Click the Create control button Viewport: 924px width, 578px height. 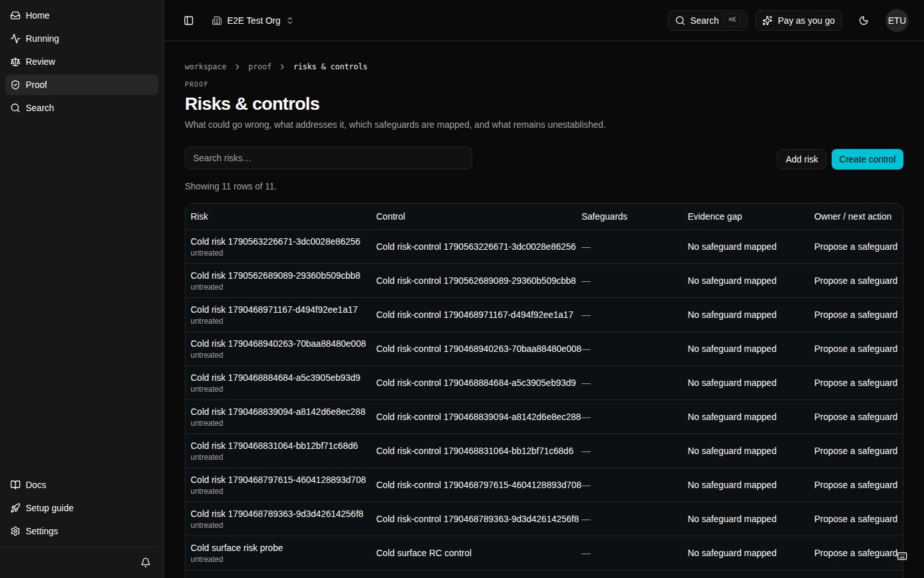pyautogui.click(x=868, y=159)
